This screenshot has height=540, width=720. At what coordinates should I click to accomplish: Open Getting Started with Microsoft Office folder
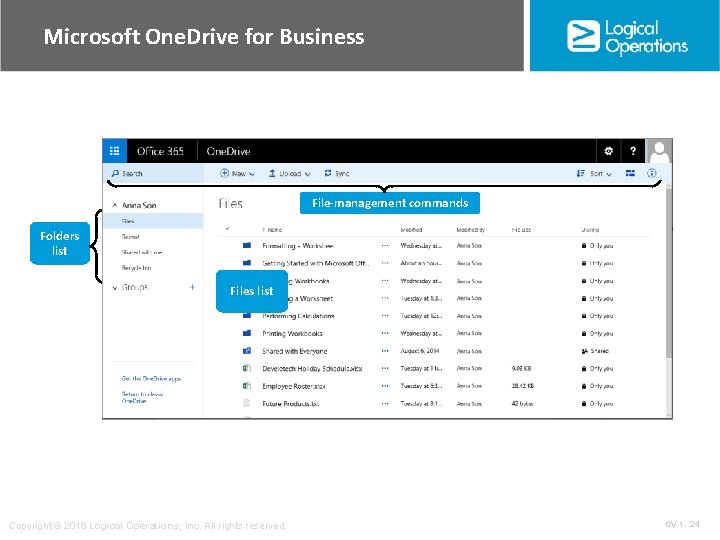pos(315,263)
